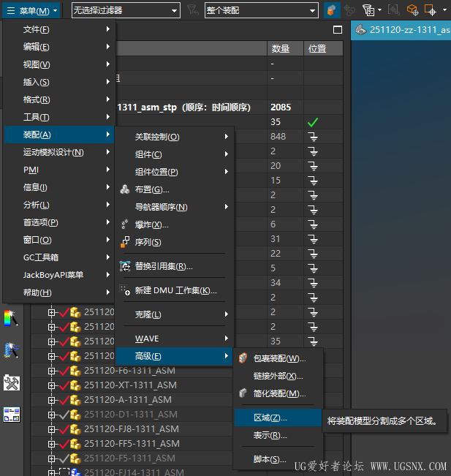451x476 pixels.
Task: Click the rainbow color wand sidebar icon
Action: pos(11,318)
